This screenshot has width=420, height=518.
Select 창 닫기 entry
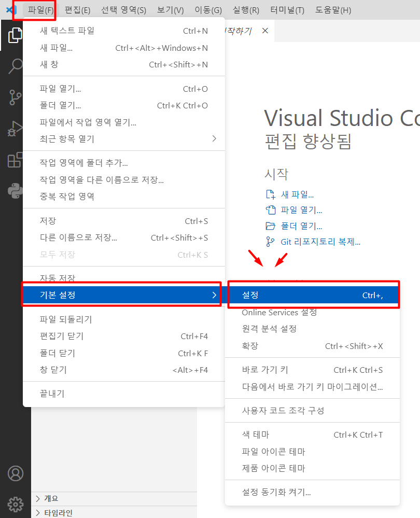click(124, 370)
